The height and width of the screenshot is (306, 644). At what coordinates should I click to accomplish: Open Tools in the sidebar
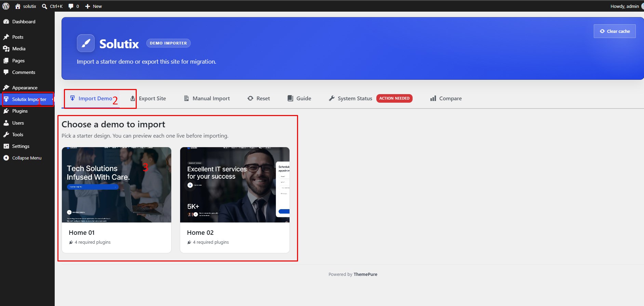click(x=27, y=135)
